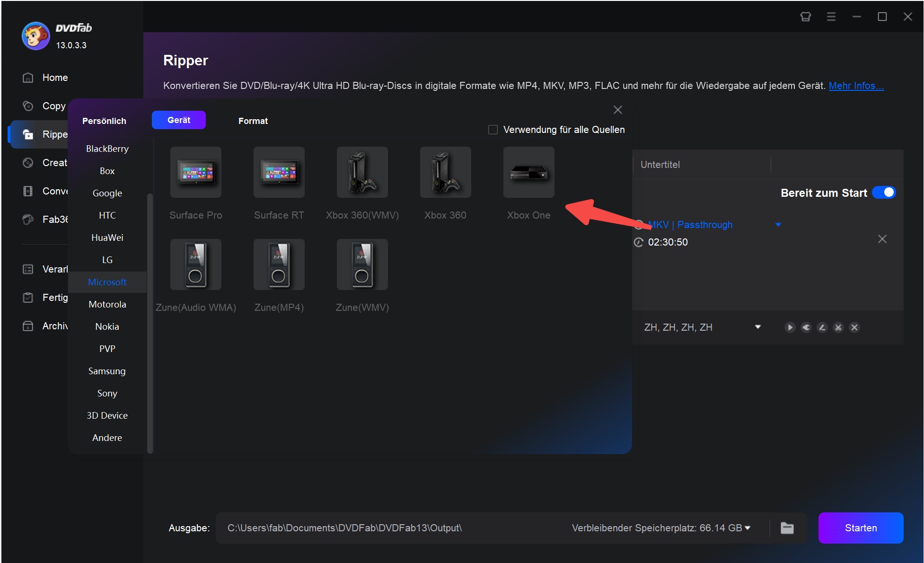Select 3D Device in the brand list

click(107, 415)
